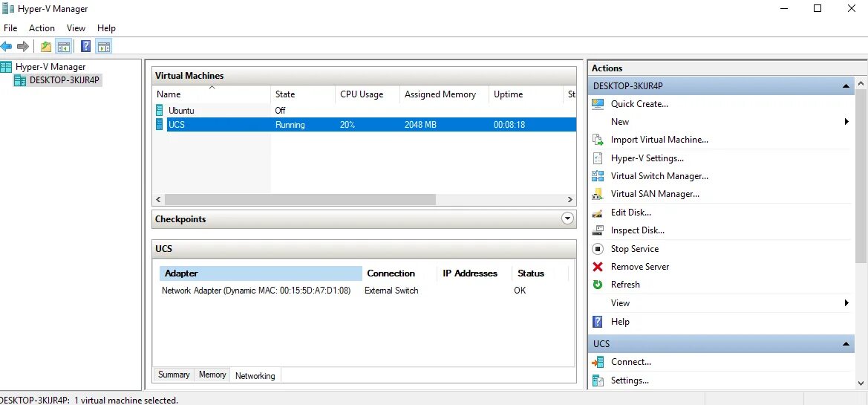868x405 pixels.
Task: Click the red Remove Server X icon
Action: pos(597,267)
